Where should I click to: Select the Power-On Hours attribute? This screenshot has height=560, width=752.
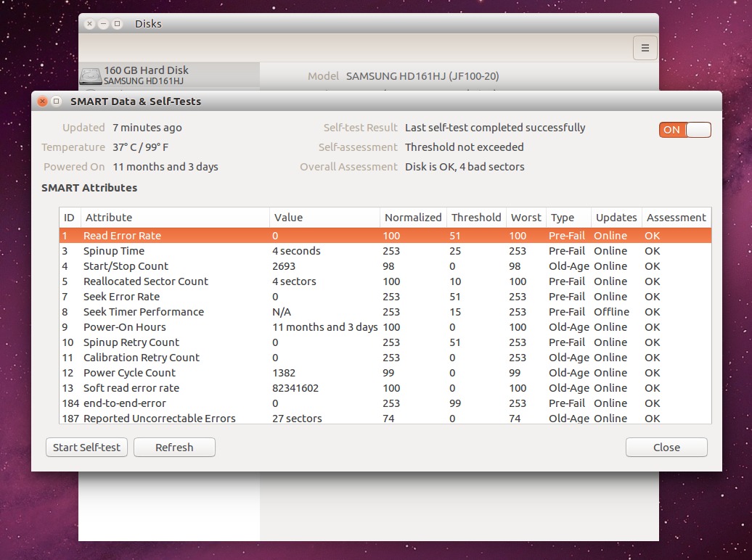click(218, 327)
